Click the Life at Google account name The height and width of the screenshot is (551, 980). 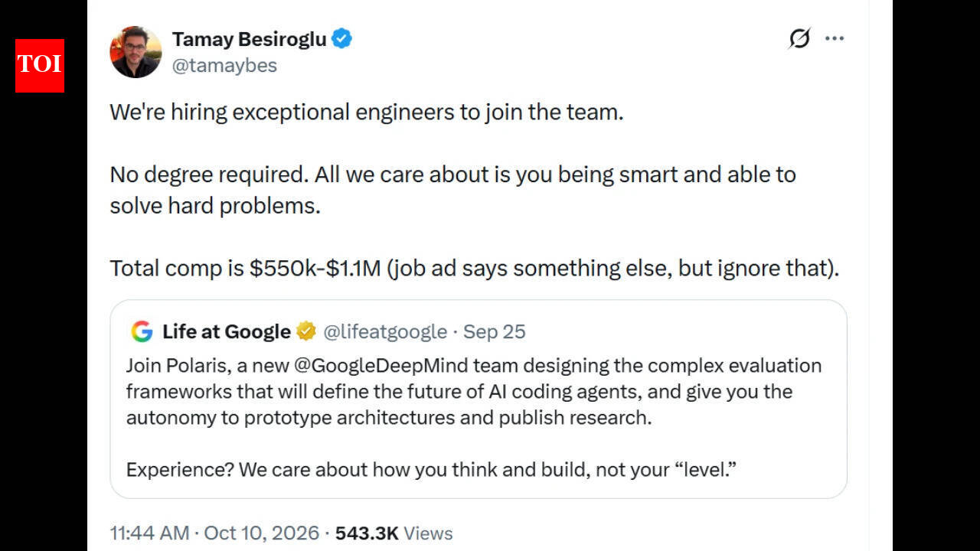click(227, 331)
